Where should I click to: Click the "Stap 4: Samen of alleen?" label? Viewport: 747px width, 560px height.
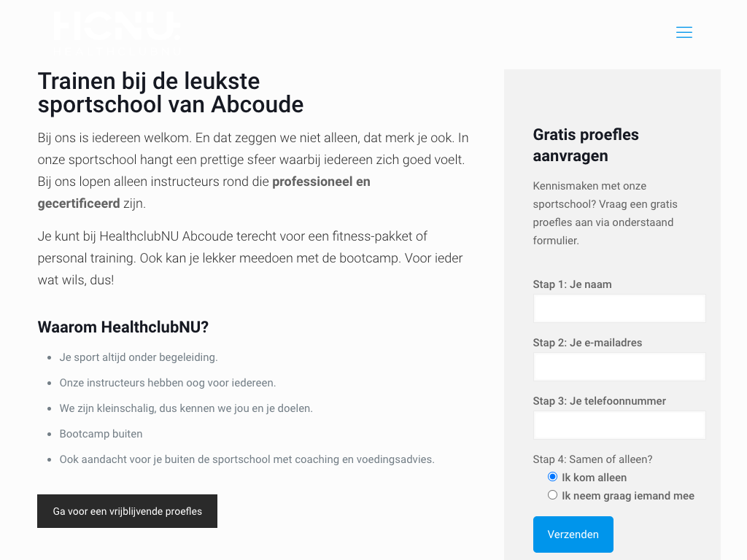coord(592,459)
